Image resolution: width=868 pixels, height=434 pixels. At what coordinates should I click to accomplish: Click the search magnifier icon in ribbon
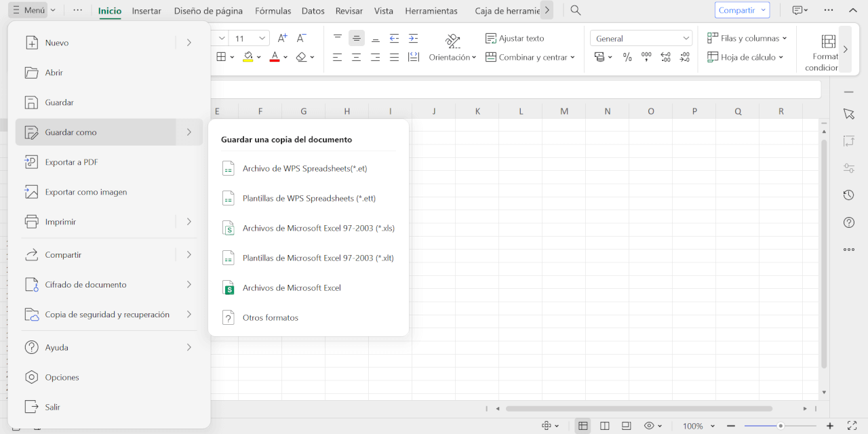point(574,11)
